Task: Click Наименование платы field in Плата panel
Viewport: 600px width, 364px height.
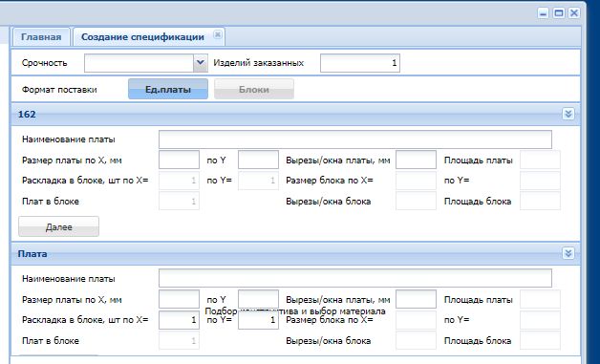Action: (x=355, y=278)
